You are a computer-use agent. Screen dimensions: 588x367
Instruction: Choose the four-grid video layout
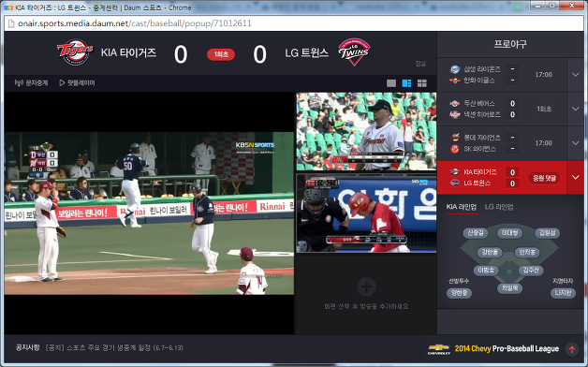(422, 83)
